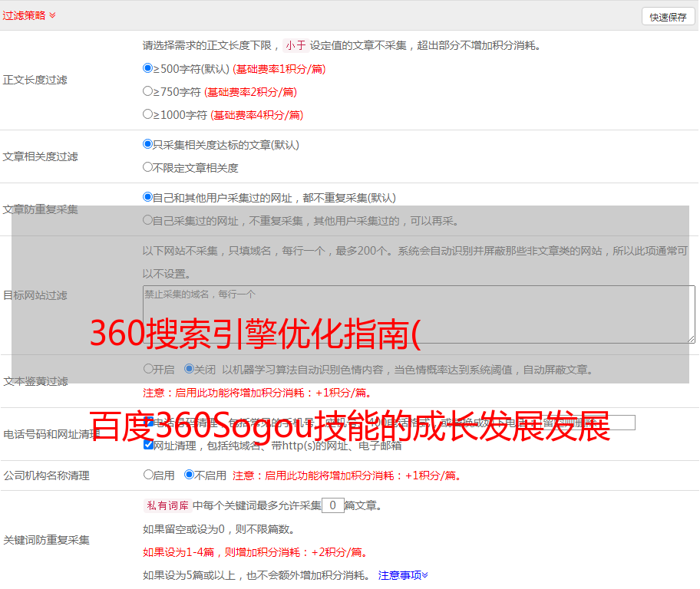This screenshot has width=700, height=589.
Task: Toggle the 网址清理 checkbox
Action: pos(149,444)
